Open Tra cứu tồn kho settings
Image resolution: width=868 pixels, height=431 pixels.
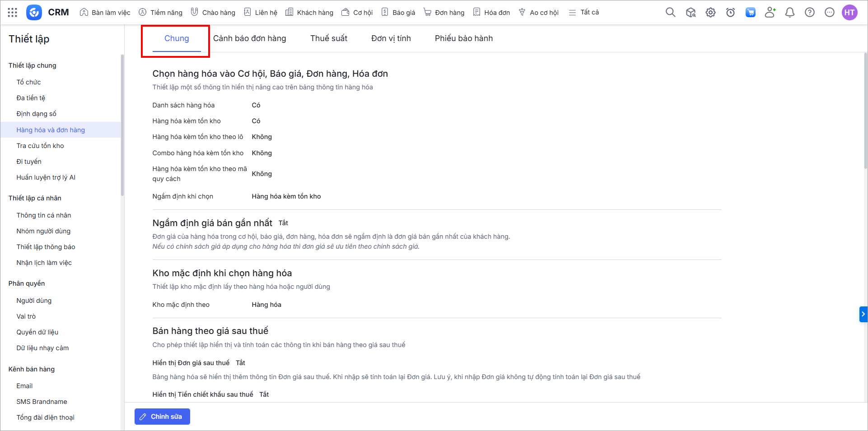[40, 146]
